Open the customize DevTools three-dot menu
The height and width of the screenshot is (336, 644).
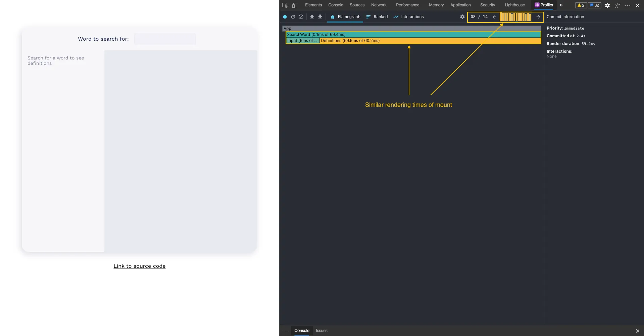point(628,5)
